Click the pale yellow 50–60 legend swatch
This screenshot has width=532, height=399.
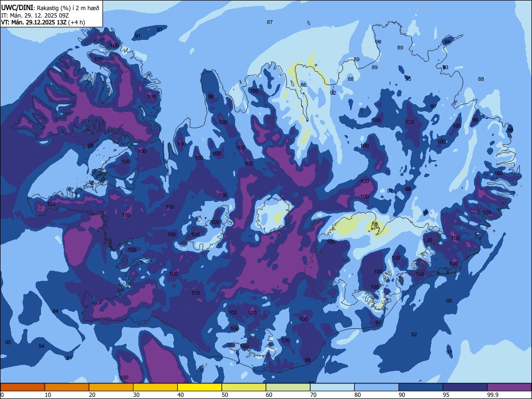(x=244, y=387)
